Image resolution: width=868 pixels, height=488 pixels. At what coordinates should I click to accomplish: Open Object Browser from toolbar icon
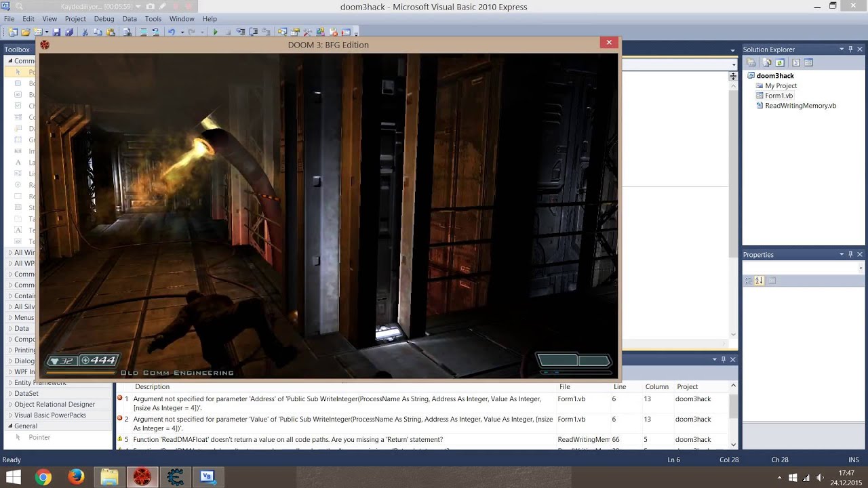click(320, 32)
